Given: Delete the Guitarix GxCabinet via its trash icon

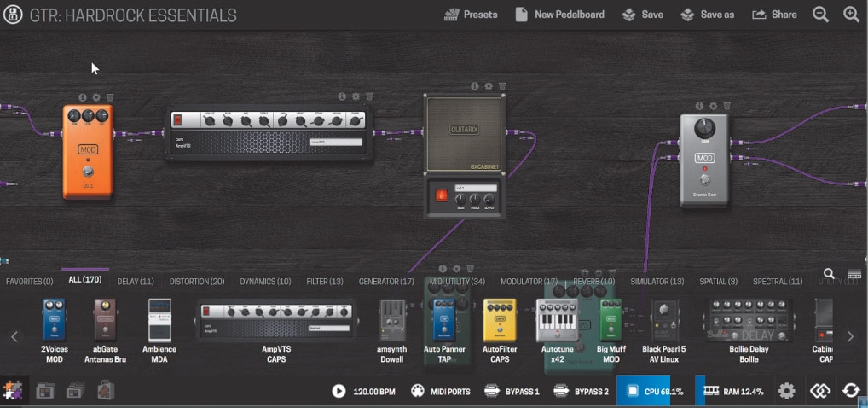Looking at the screenshot, I should 502,86.
